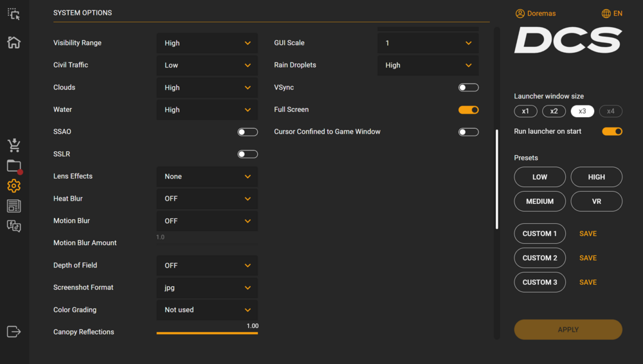
Task: Open the chat bubbles icon in sidebar
Action: pos(14,226)
